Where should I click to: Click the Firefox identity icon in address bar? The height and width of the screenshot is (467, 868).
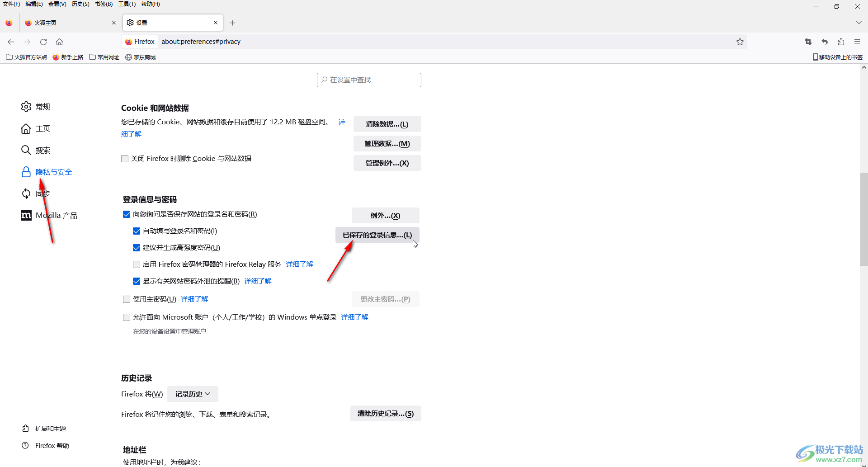click(140, 42)
